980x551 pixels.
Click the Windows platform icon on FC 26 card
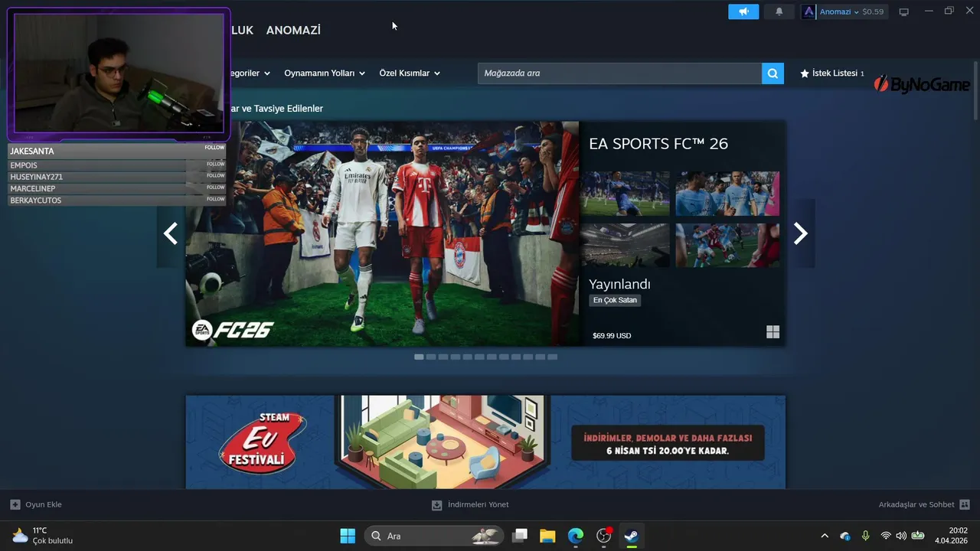pyautogui.click(x=773, y=331)
